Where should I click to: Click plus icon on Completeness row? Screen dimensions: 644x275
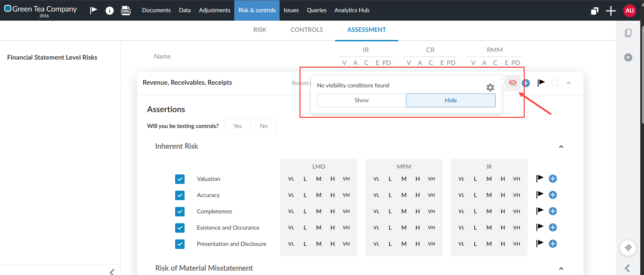pos(553,211)
